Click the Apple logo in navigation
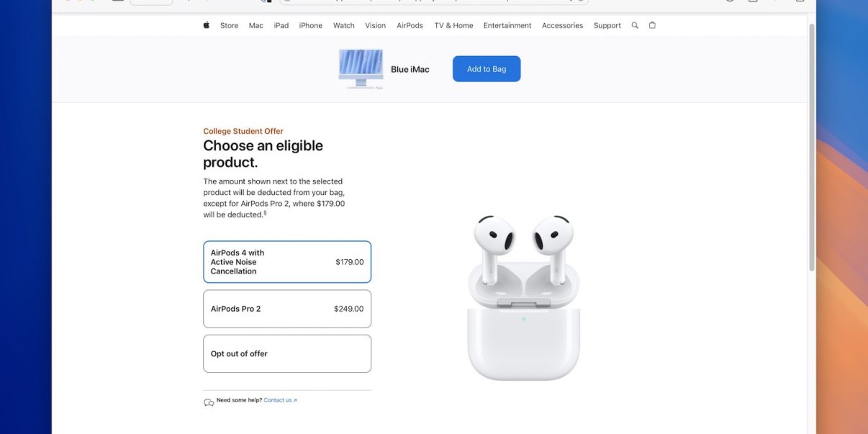The image size is (868, 434). click(x=206, y=25)
